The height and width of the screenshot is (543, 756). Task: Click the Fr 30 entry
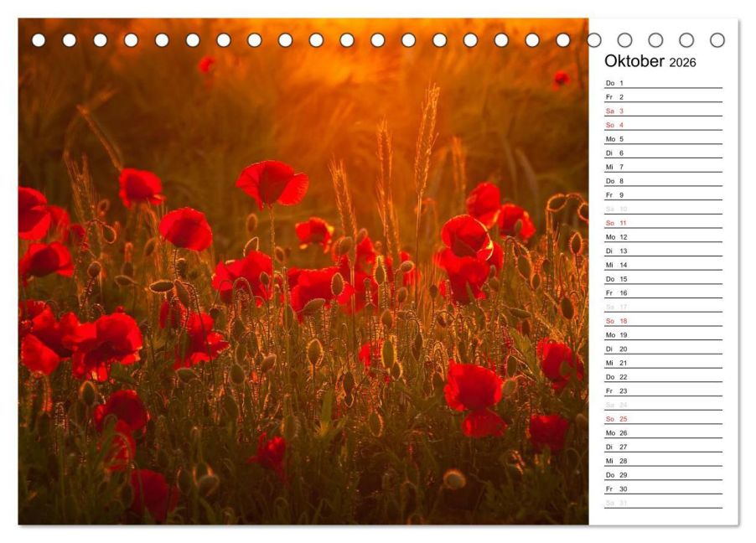click(664, 489)
